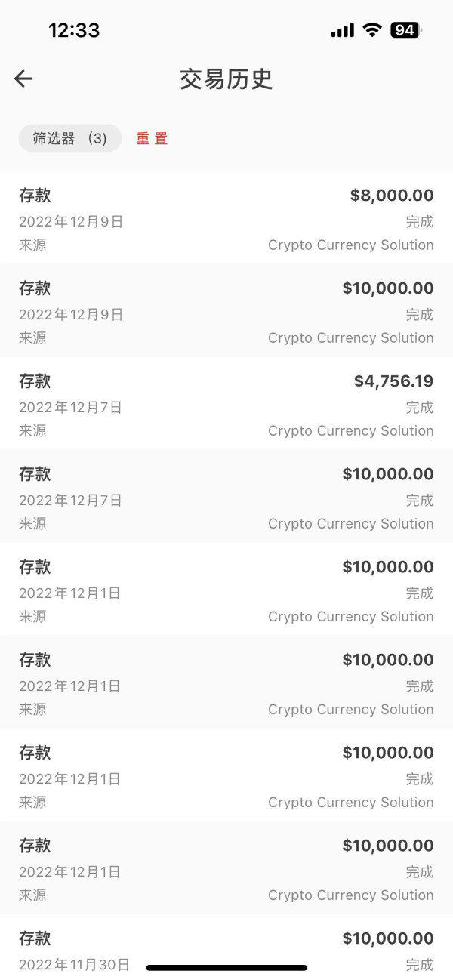Tap 存款 label of the $8,000.00 entry
The height and width of the screenshot is (980, 453).
(x=35, y=196)
